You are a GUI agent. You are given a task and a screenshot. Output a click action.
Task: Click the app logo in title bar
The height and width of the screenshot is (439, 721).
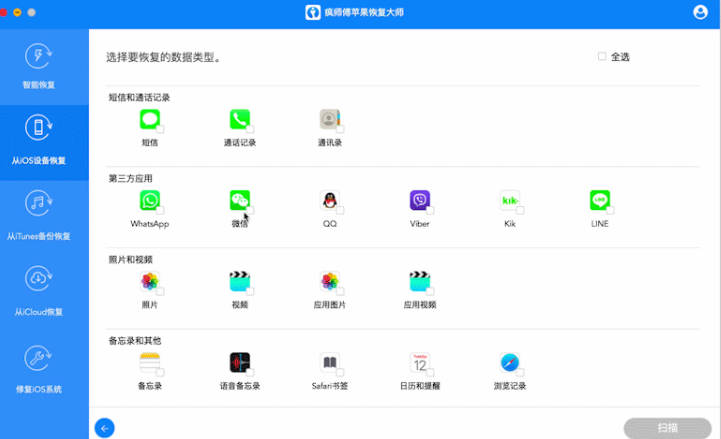click(x=313, y=12)
